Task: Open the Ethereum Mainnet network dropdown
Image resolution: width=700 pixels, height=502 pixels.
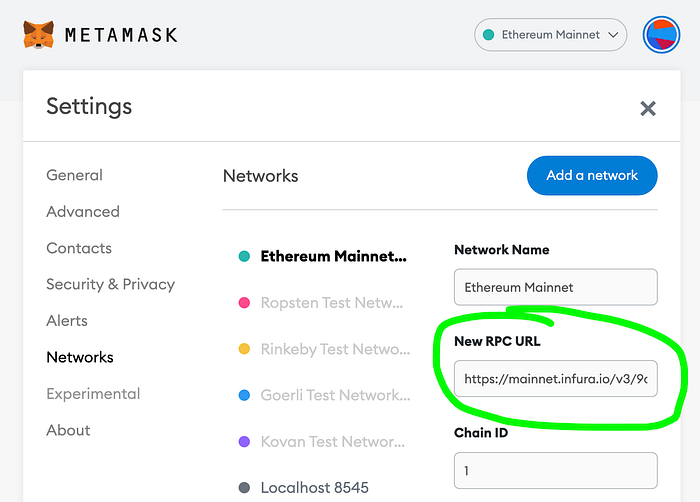Action: click(550, 34)
